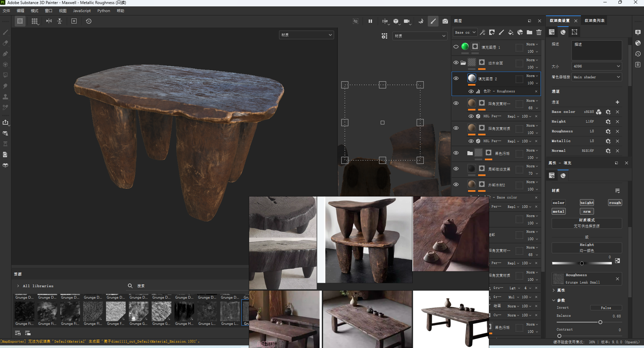644x348 pixels.
Task: Expand the 属性 section
Action: tap(554, 290)
